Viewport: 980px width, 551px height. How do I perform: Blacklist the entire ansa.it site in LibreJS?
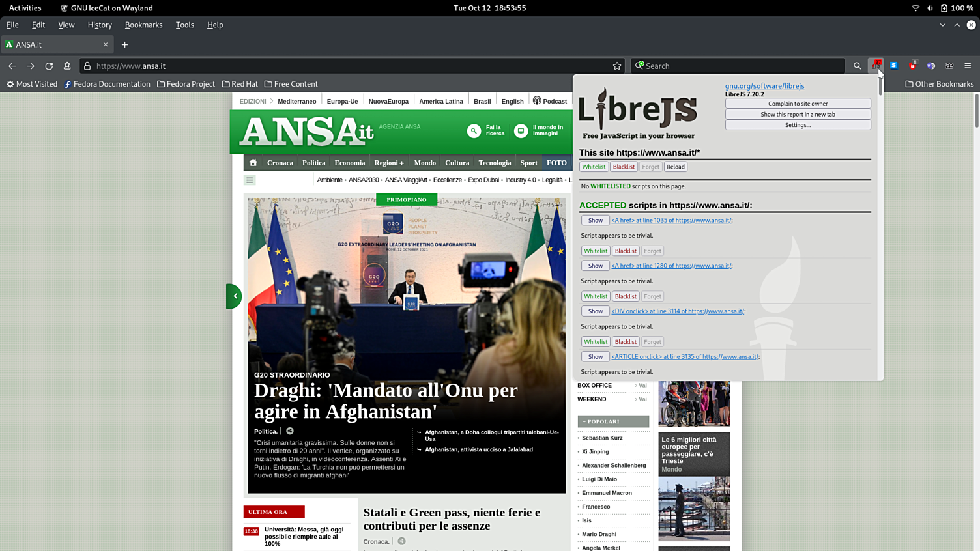pos(624,167)
